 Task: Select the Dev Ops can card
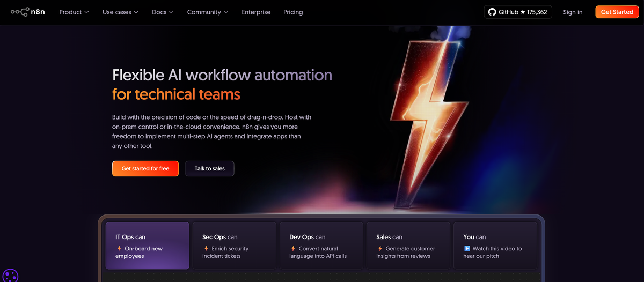point(321,246)
